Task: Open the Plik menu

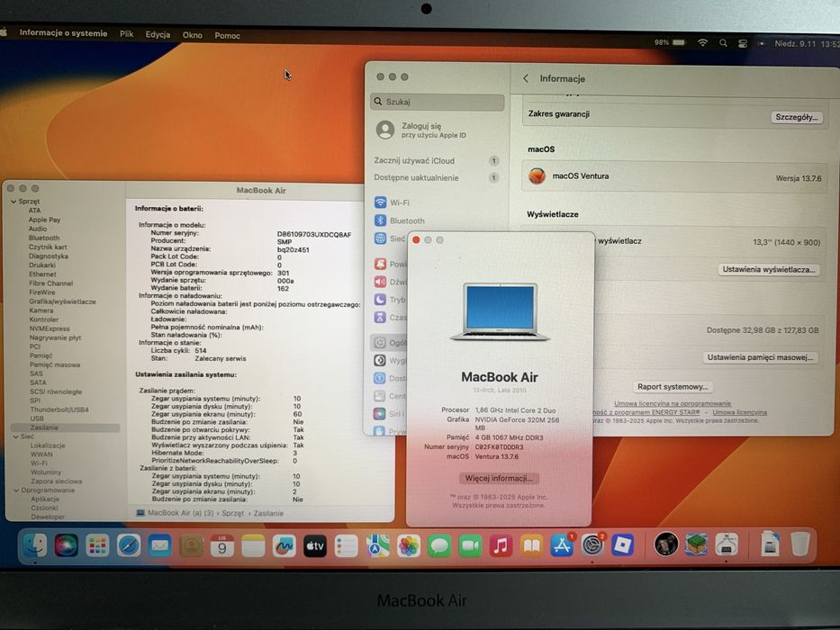Action: 126,34
